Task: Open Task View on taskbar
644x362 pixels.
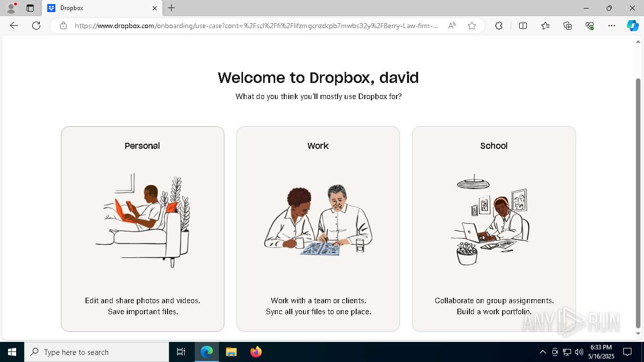Action: [x=181, y=352]
